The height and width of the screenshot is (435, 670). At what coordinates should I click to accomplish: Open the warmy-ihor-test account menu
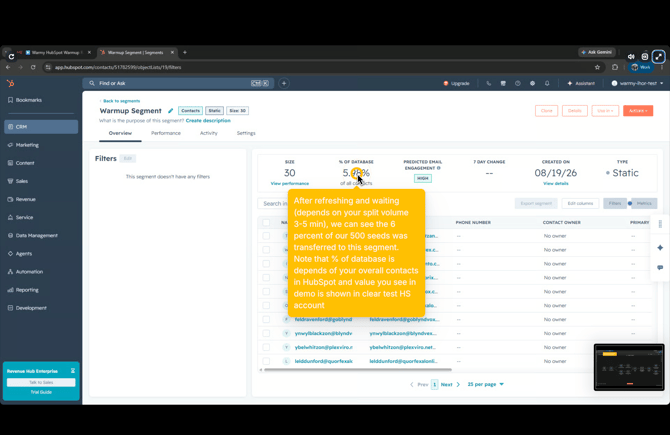(x=637, y=83)
